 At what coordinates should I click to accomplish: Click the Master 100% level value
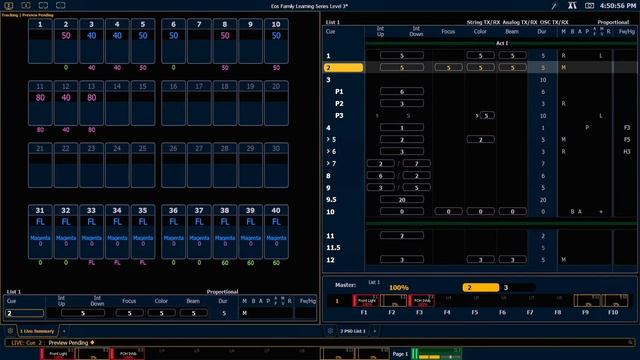pyautogui.click(x=398, y=288)
